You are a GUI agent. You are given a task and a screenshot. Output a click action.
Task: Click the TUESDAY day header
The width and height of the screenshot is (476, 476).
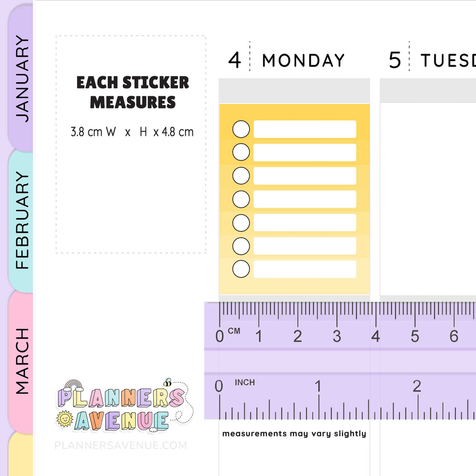(x=447, y=61)
